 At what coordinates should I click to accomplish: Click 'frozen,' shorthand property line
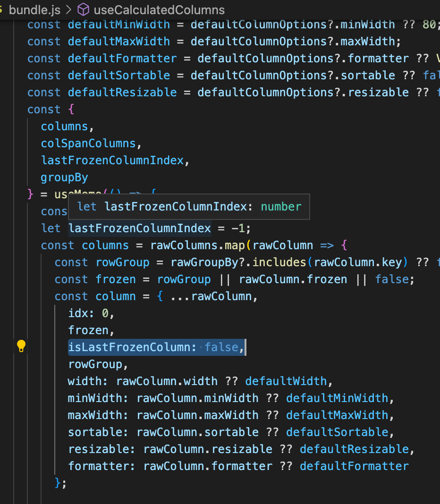[91, 331]
